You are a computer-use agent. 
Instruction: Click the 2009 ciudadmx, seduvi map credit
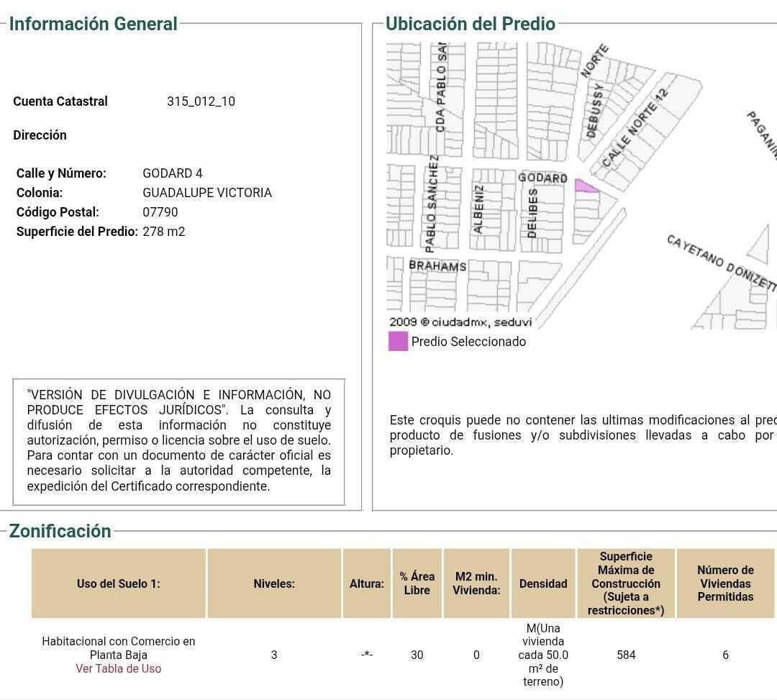click(460, 322)
